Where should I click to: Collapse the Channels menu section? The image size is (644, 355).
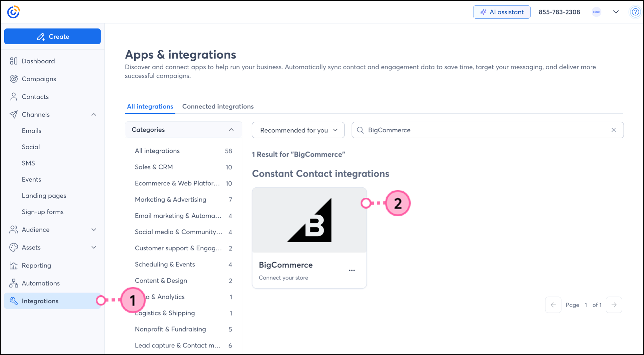click(94, 115)
